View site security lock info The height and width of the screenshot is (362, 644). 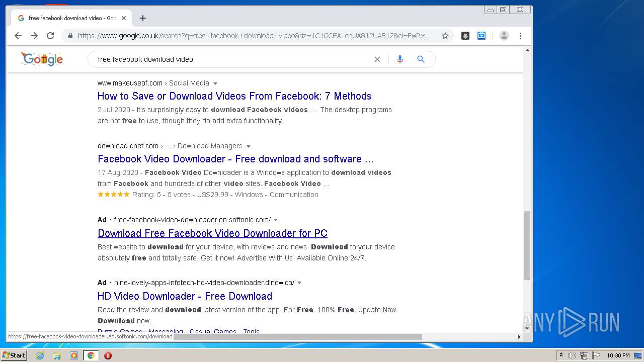70,36
